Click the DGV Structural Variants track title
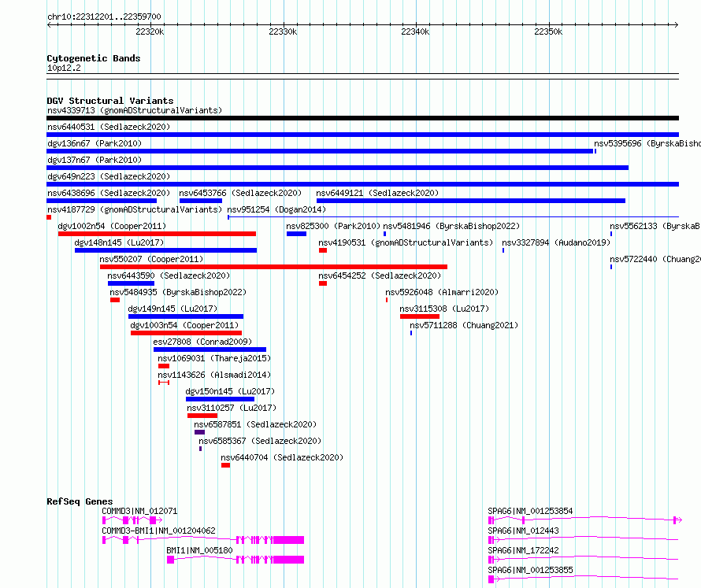This screenshot has width=701, height=588. tap(110, 101)
